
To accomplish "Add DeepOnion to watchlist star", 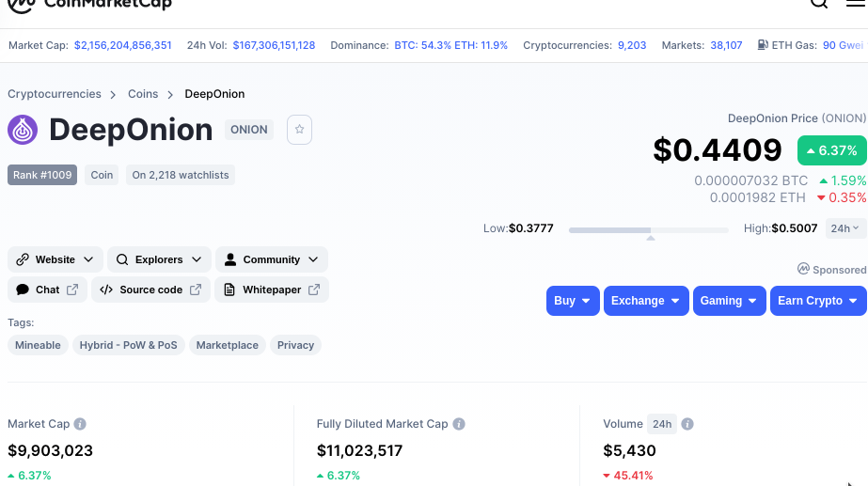I will click(299, 130).
